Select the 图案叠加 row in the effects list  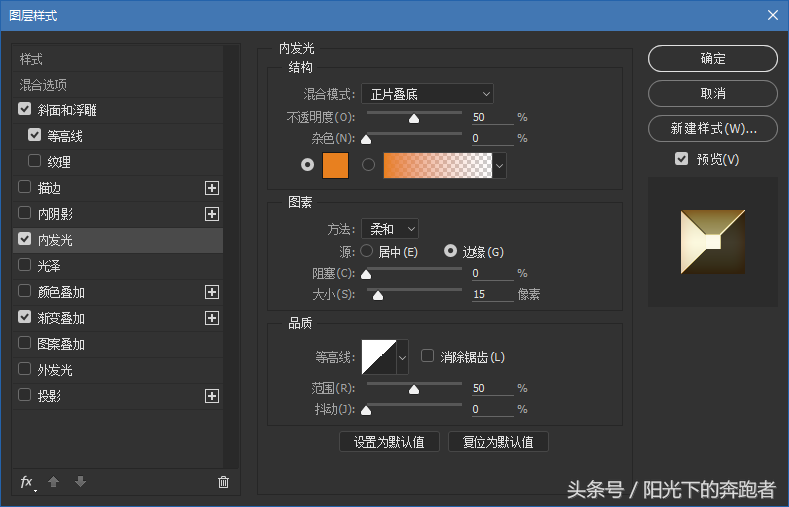(118, 344)
